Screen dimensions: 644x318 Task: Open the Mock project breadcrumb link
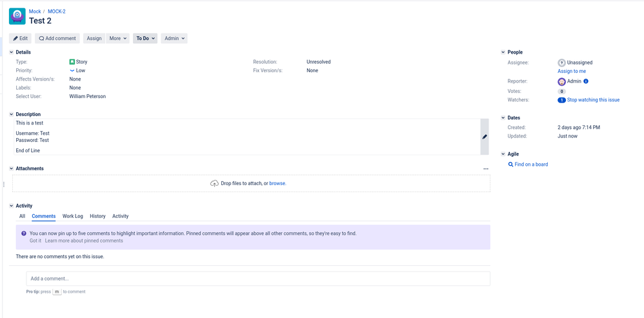pos(35,12)
